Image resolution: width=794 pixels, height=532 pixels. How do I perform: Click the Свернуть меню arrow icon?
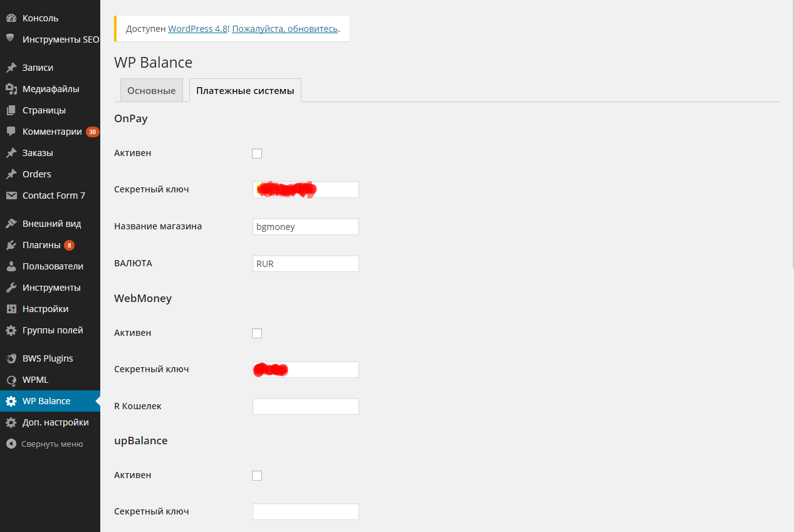[x=11, y=444]
